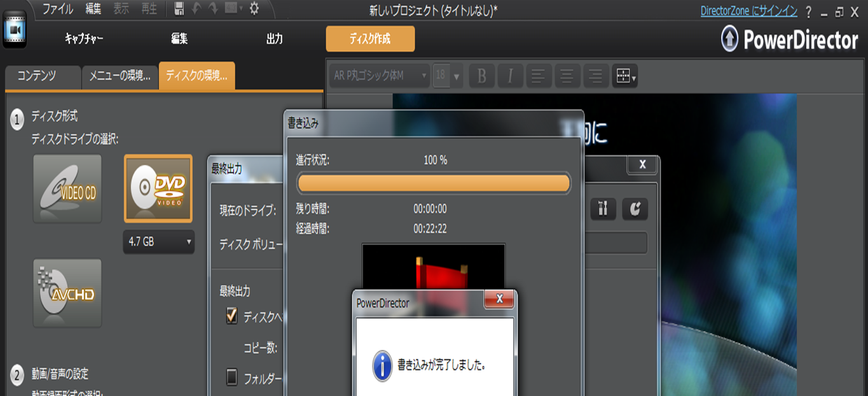
Task: Open the コンテンツ tab
Action: (43, 76)
